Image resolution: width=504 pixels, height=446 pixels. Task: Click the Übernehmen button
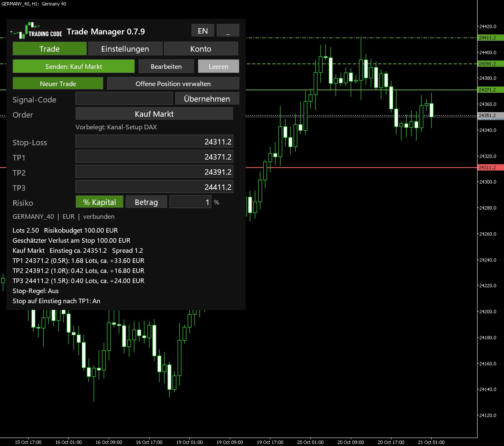[207, 99]
